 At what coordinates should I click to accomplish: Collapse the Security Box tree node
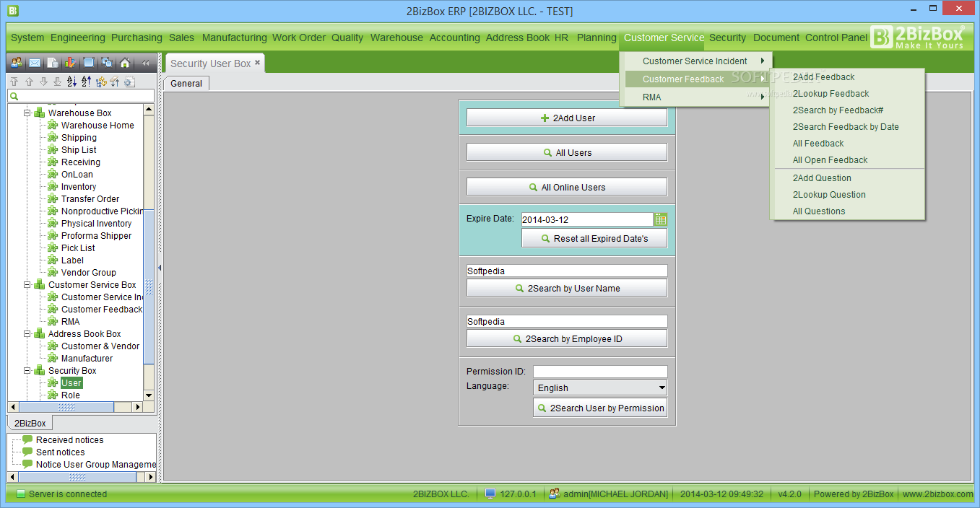coord(27,371)
